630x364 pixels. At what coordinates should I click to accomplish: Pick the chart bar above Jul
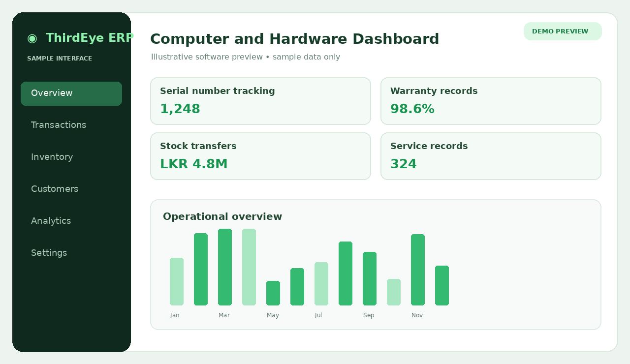pos(321,284)
